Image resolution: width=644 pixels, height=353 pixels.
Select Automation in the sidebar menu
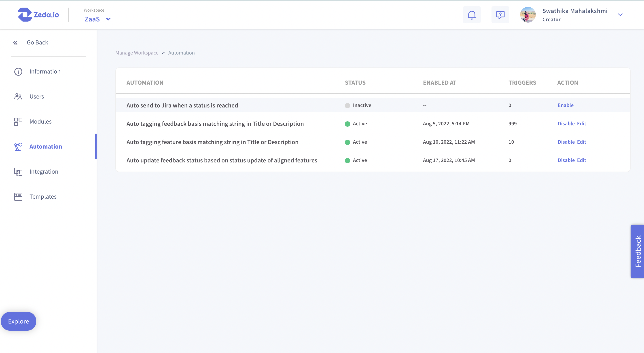tap(45, 146)
